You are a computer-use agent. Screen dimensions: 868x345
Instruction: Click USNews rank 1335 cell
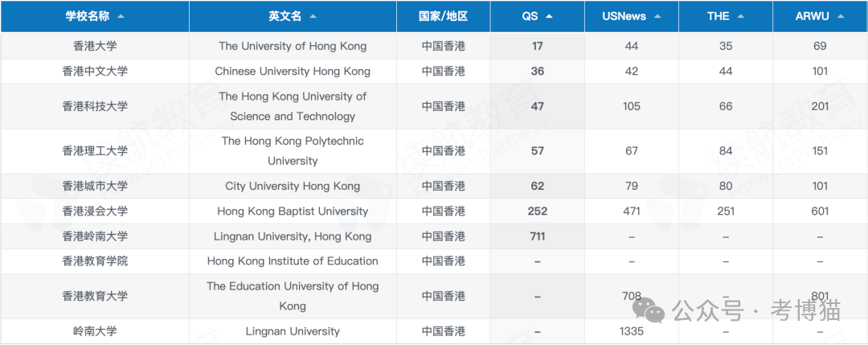coord(632,331)
